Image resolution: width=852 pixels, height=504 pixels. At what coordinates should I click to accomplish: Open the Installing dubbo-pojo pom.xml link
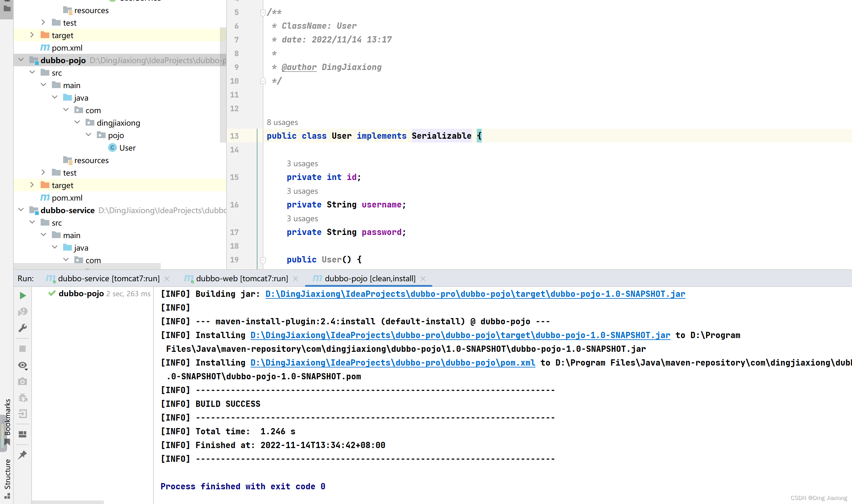[x=392, y=363]
